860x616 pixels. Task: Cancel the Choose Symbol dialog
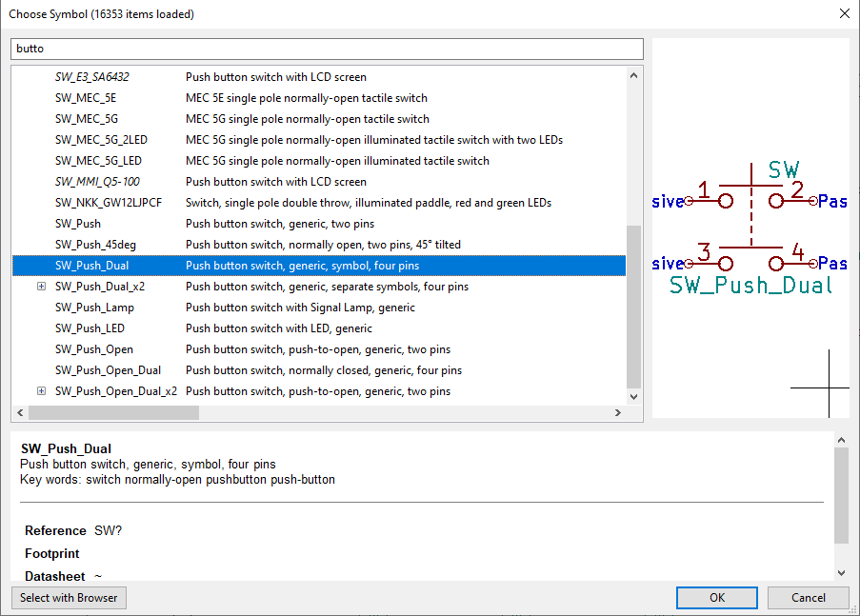point(809,597)
